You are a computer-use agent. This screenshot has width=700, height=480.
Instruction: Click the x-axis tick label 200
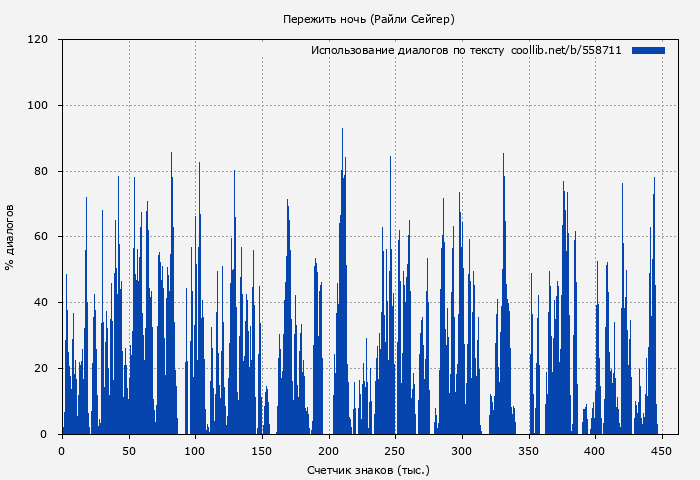[328, 451]
